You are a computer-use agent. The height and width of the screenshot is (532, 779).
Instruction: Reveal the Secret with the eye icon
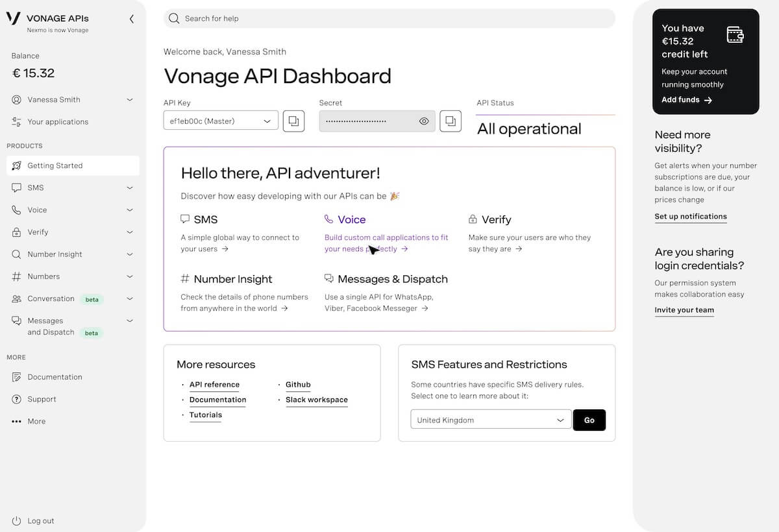coord(424,121)
